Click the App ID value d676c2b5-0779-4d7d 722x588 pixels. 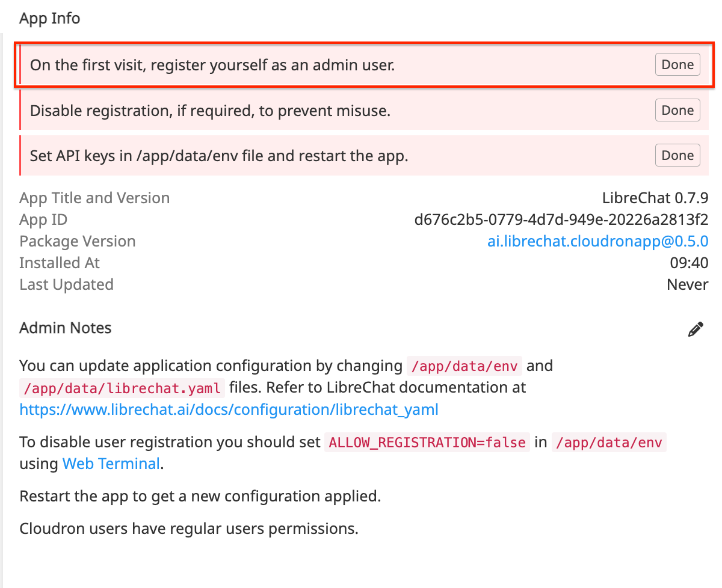(561, 219)
